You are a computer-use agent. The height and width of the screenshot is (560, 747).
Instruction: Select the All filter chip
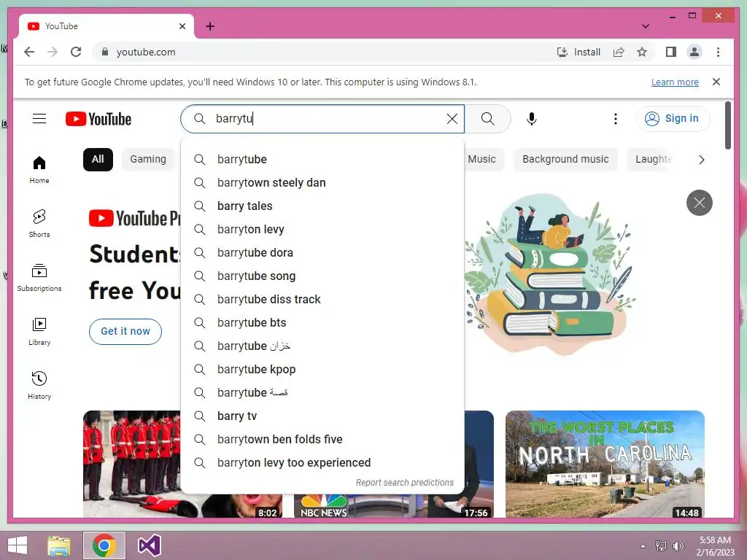pos(98,159)
